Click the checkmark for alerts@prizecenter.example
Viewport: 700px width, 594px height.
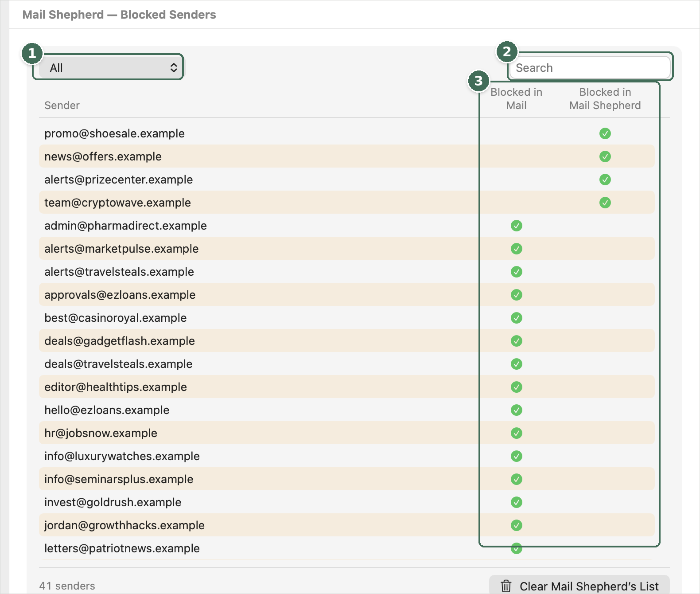(605, 180)
